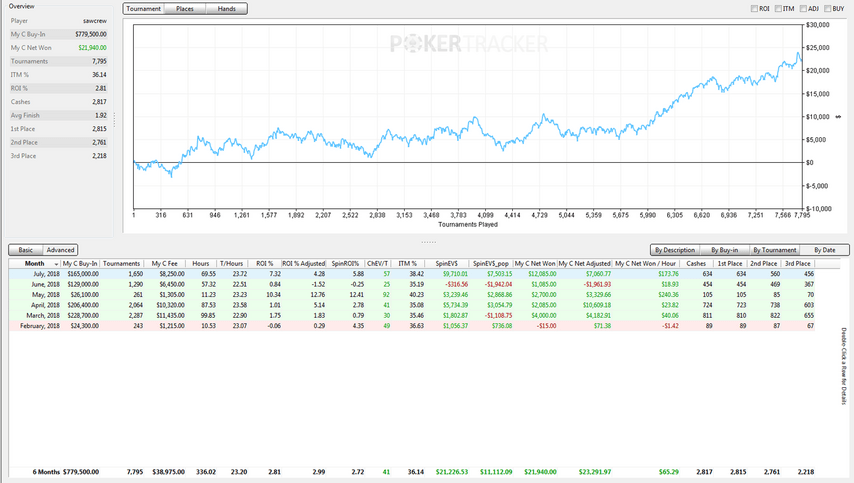The height and width of the screenshot is (483, 854).
Task: Click overview Cashes value 2,817
Action: [99, 102]
